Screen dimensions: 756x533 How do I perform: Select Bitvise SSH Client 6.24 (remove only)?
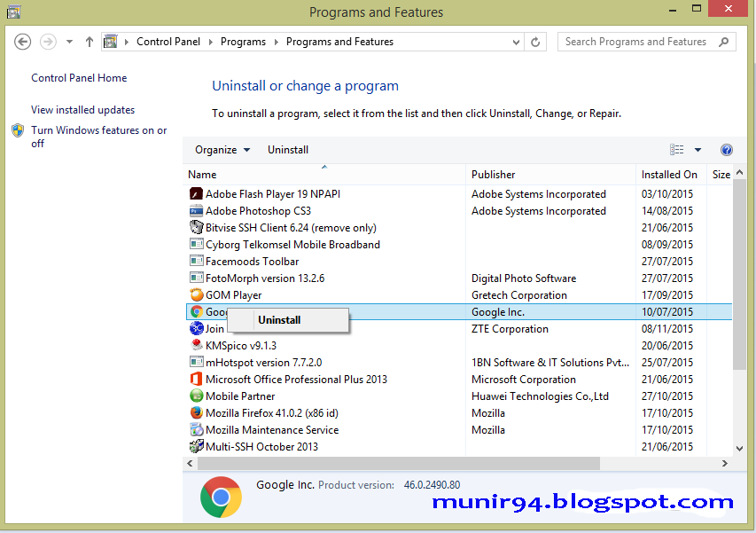[x=459, y=228]
